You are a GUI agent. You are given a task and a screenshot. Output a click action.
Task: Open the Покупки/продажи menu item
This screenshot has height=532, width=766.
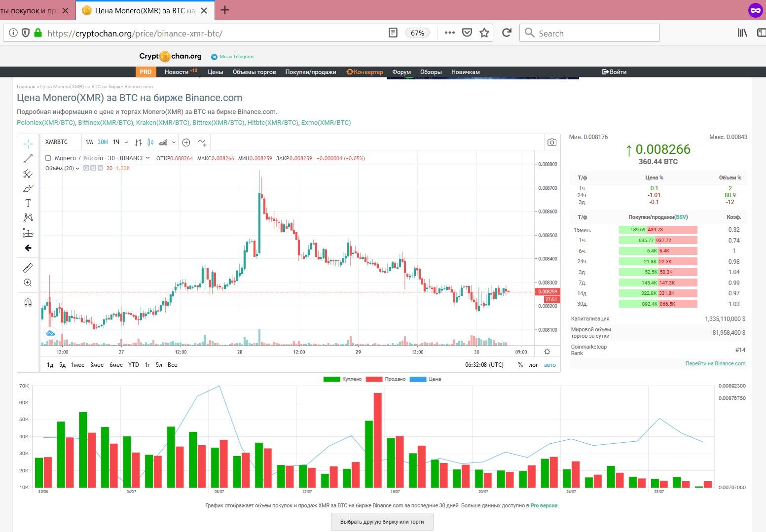click(311, 72)
